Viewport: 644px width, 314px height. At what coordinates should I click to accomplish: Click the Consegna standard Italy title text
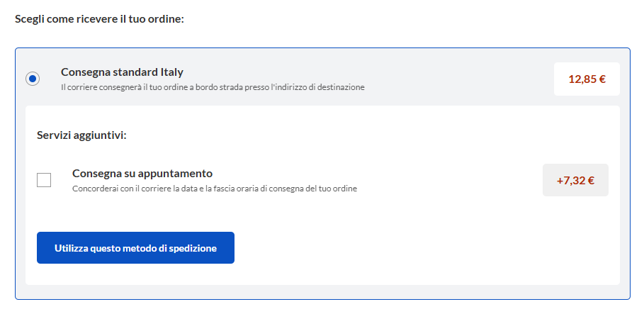click(122, 72)
